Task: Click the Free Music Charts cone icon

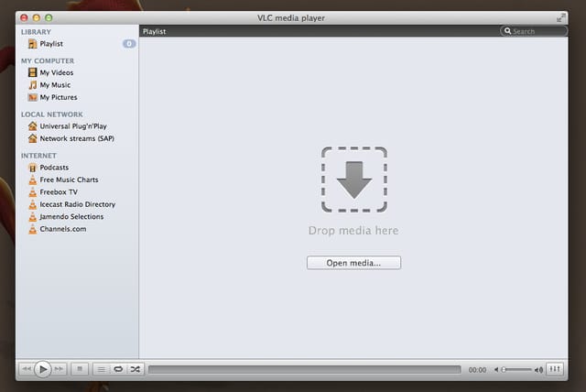Action: click(x=33, y=180)
